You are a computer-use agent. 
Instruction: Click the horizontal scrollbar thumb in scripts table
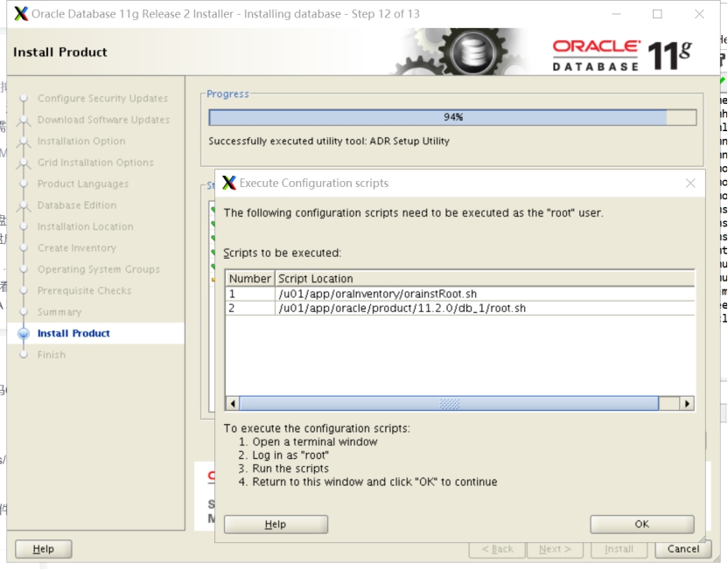[x=449, y=404]
